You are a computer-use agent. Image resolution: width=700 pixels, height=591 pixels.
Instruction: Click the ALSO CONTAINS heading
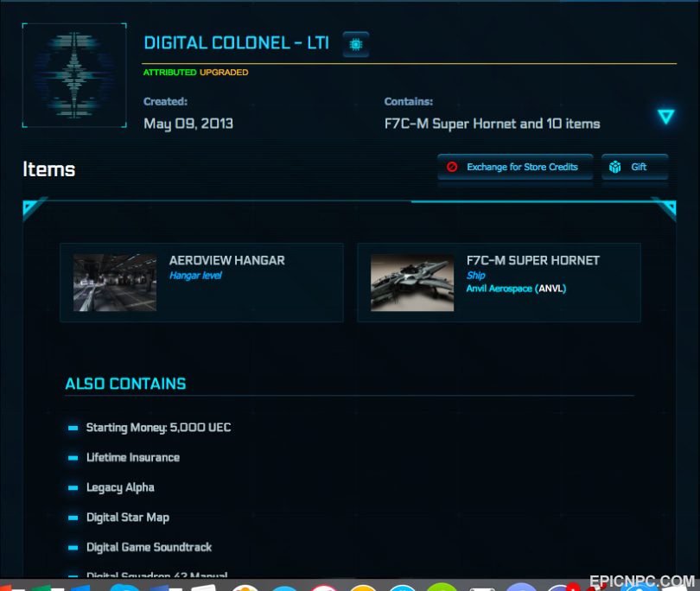[x=125, y=384]
